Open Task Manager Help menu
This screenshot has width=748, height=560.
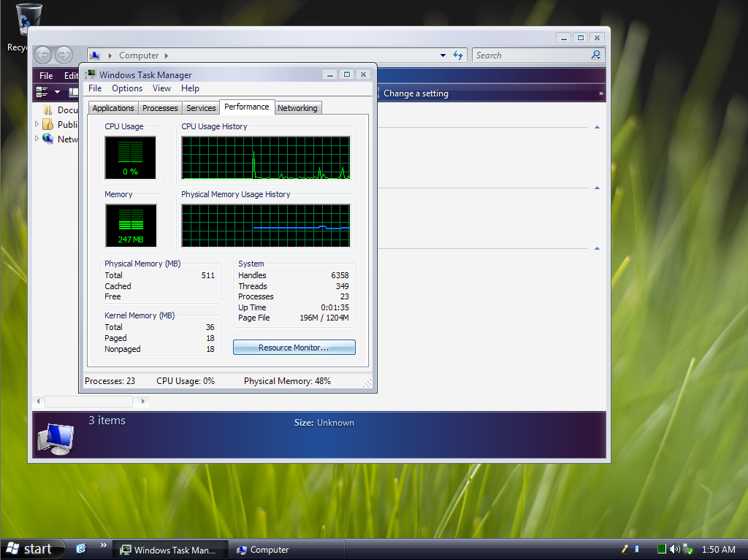(x=190, y=88)
